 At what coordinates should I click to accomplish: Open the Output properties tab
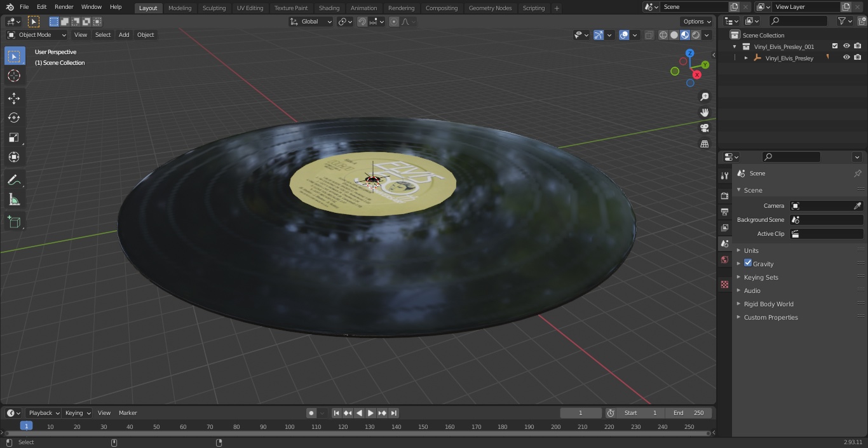click(724, 212)
